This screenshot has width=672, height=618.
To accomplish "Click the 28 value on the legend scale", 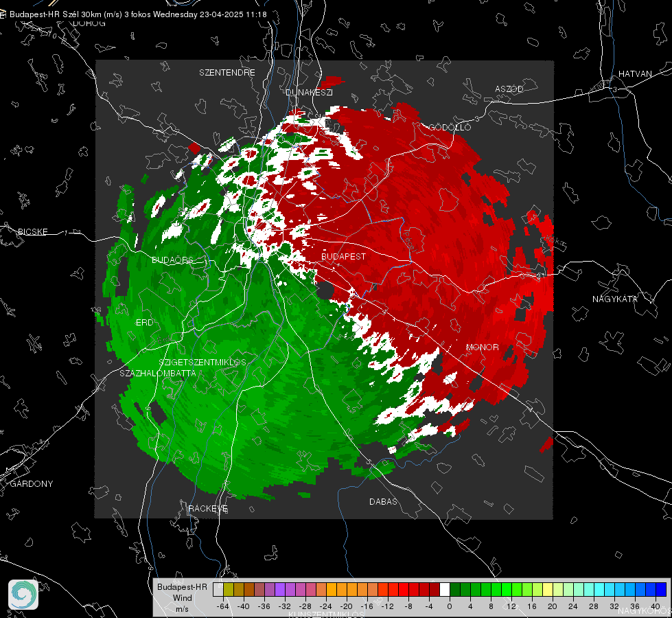I will (x=594, y=606).
